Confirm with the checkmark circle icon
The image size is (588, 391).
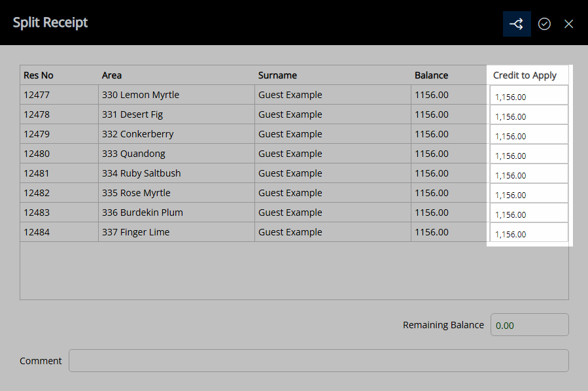pyautogui.click(x=544, y=24)
